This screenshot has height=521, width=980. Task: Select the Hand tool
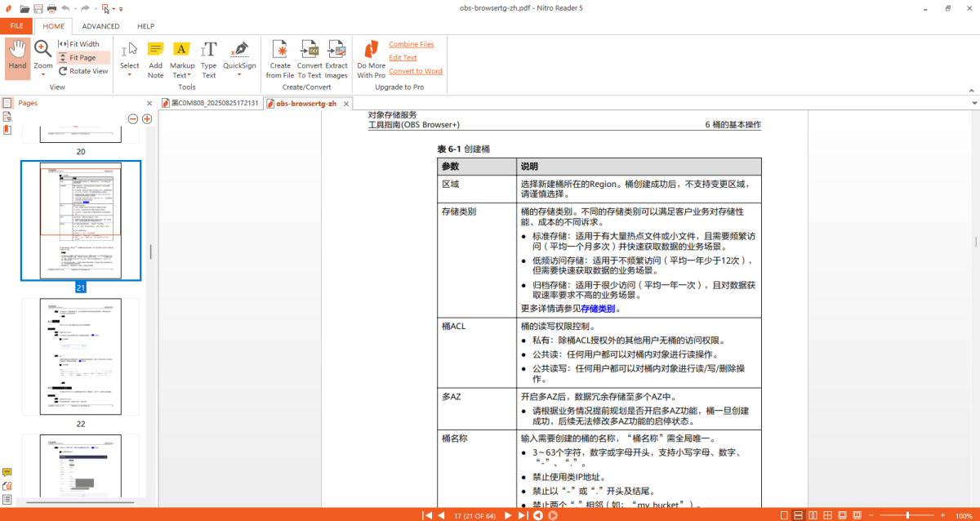pyautogui.click(x=17, y=56)
